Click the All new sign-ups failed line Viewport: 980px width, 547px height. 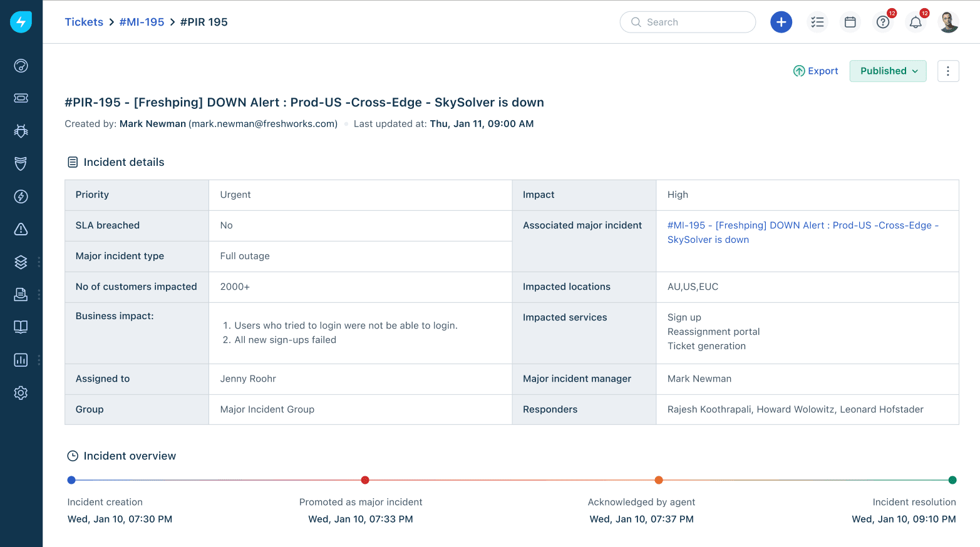pos(285,340)
